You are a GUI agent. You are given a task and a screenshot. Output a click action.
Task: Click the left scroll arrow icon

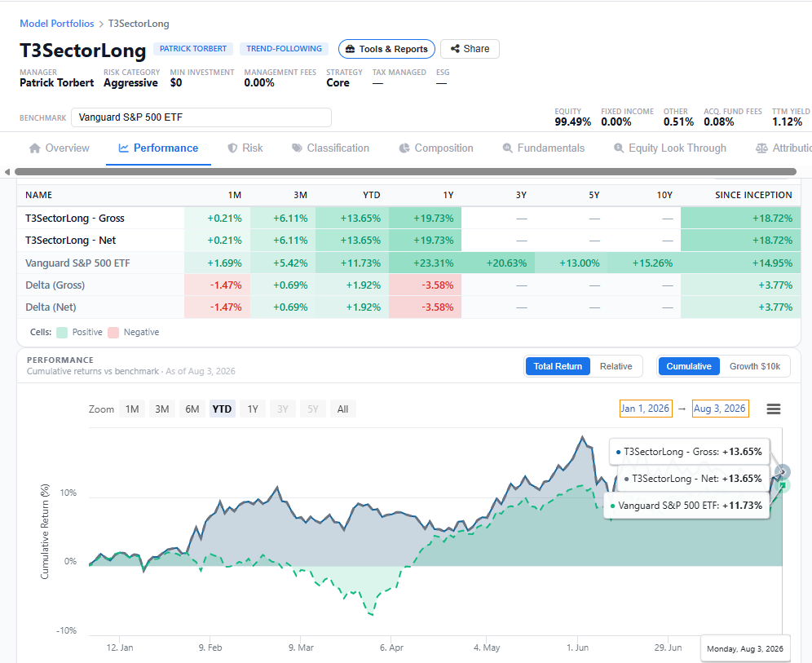tap(7, 172)
